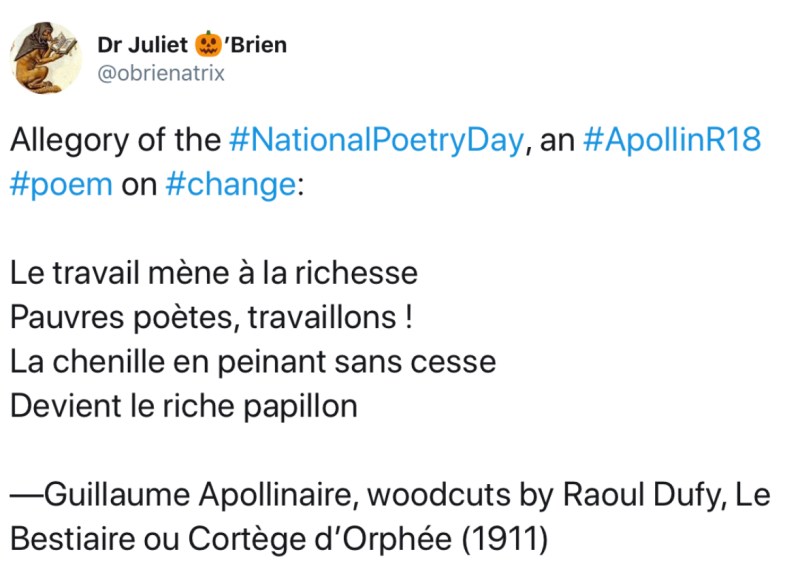
Task: Click the line 'Le travail mène à la richesse'
Action: pyautogui.click(x=213, y=272)
